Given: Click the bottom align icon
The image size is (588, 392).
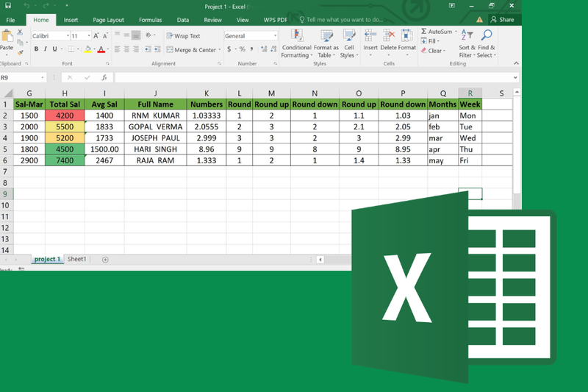Looking at the screenshot, I should pyautogui.click(x=136, y=35).
